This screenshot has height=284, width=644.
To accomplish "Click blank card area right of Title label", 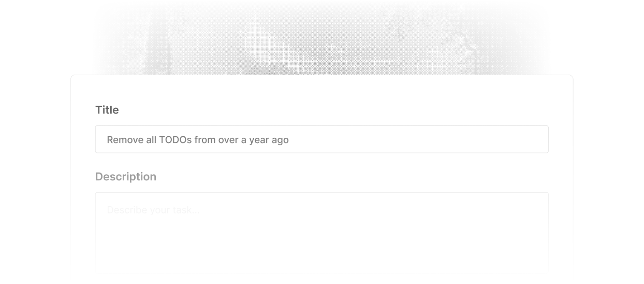I will tap(336, 110).
